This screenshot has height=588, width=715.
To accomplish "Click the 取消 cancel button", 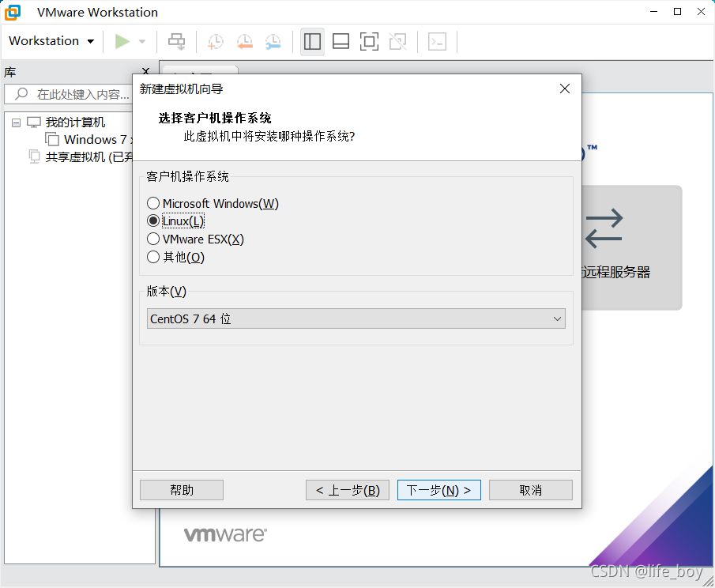I will [x=531, y=490].
